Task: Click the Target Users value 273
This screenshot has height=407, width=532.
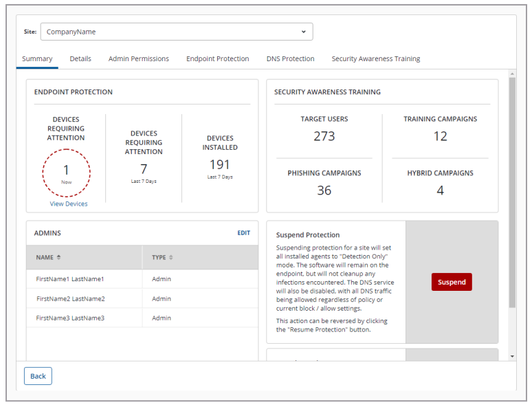Action: point(324,136)
